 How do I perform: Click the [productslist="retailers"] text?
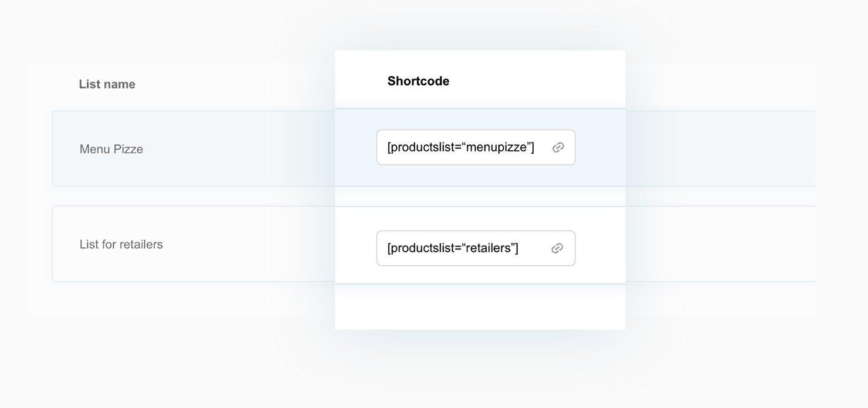pos(453,248)
